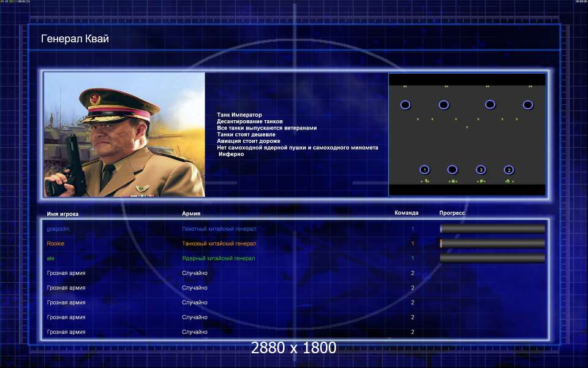Click start position marker numbered 1 on minimap
Screen dimensions: 588x368
pos(424,170)
